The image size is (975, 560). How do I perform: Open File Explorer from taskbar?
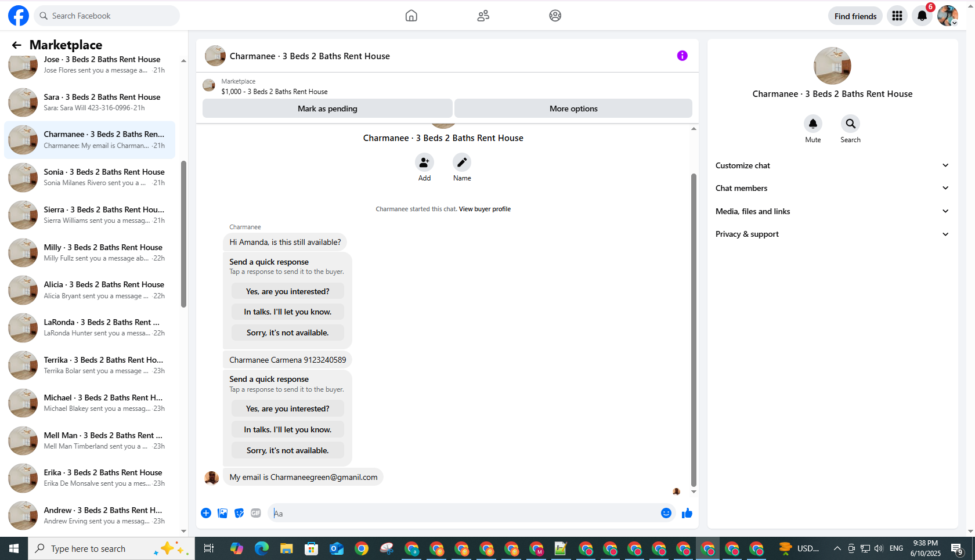click(x=287, y=548)
